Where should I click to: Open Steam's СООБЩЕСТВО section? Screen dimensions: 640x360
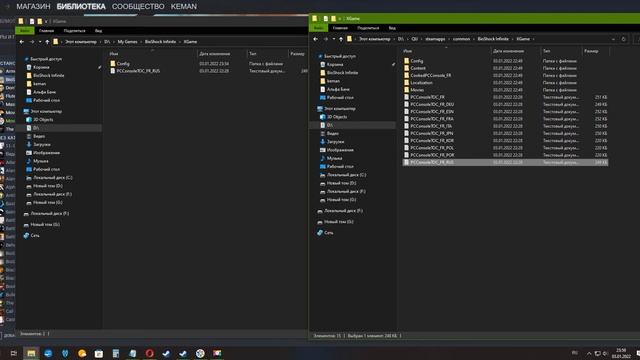click(138, 7)
